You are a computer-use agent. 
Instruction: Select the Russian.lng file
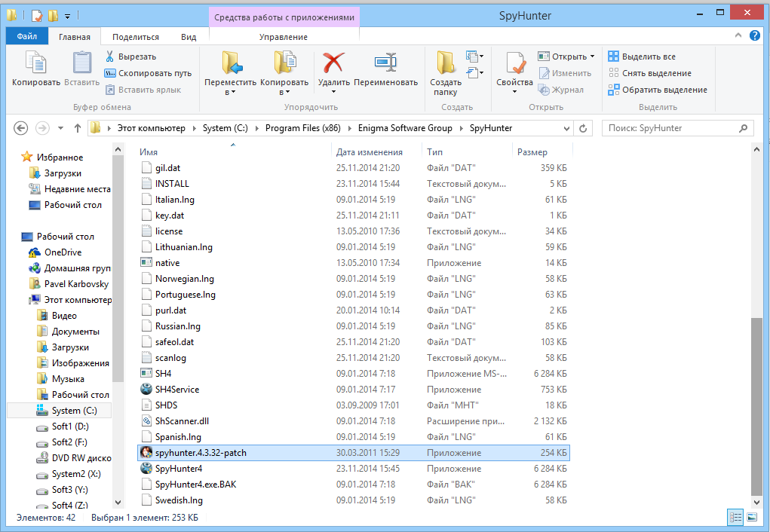178,326
